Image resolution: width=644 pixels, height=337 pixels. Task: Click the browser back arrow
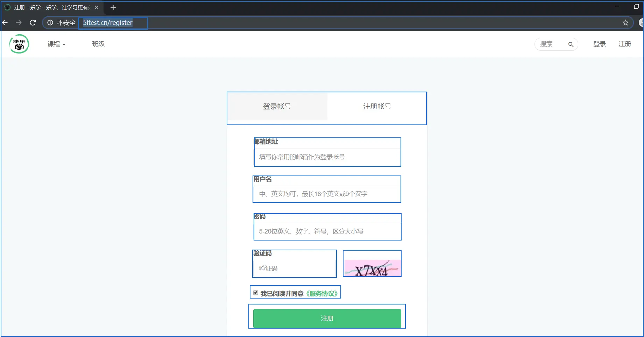[x=5, y=22]
